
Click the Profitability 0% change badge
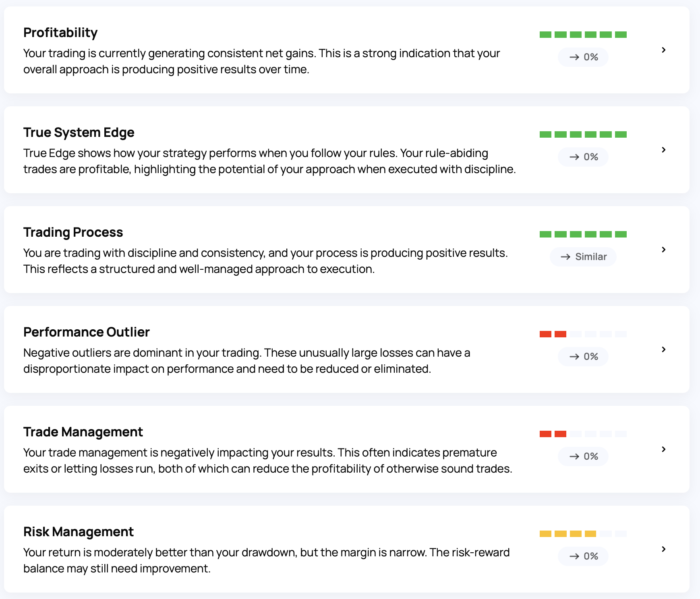click(583, 57)
